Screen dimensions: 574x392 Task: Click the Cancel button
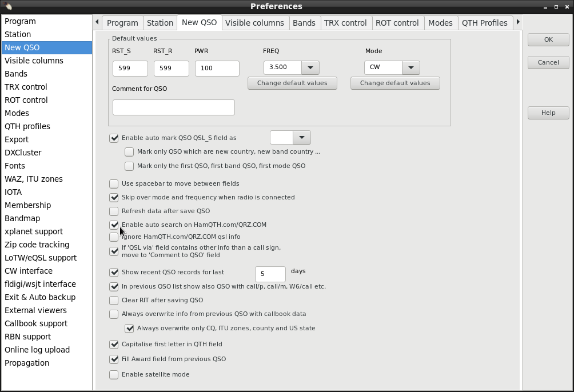pyautogui.click(x=548, y=62)
